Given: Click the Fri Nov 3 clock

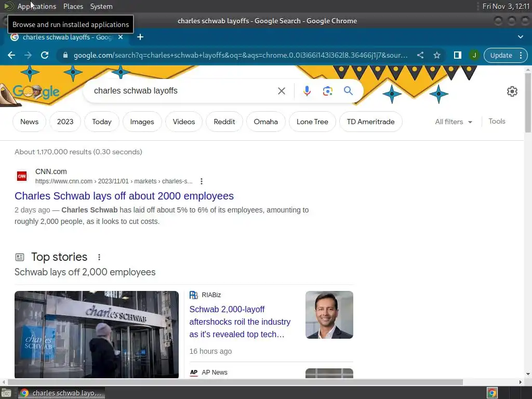Looking at the screenshot, I should [x=506, y=6].
